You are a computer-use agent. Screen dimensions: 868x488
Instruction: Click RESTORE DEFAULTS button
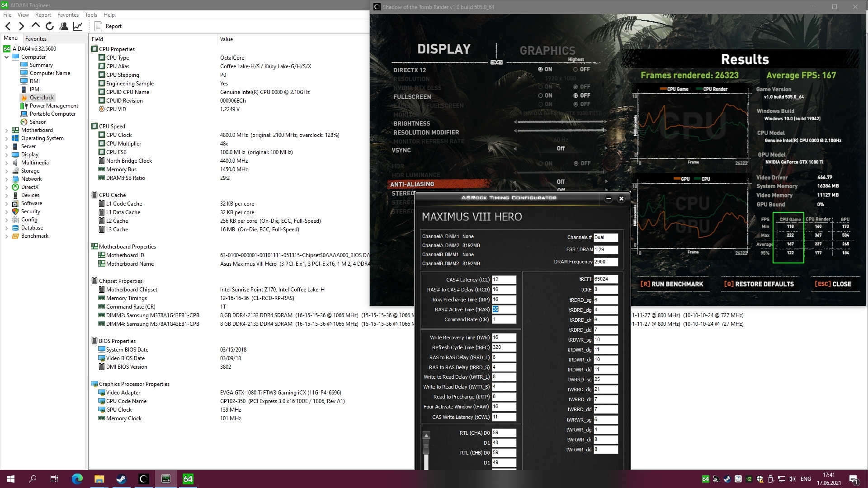point(759,284)
